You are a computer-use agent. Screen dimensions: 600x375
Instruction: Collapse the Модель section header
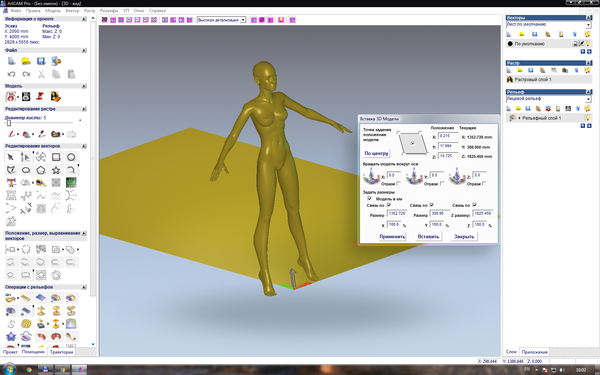pos(84,86)
